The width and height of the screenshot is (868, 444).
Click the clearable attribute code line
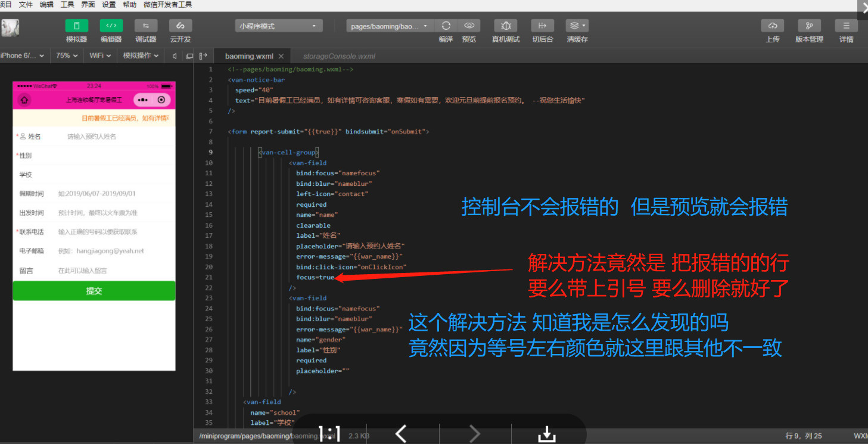pyautogui.click(x=313, y=225)
